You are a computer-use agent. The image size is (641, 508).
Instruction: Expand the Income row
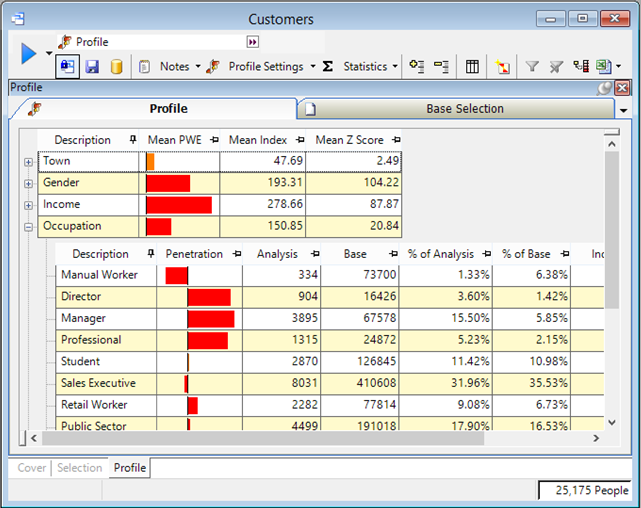pyautogui.click(x=28, y=205)
